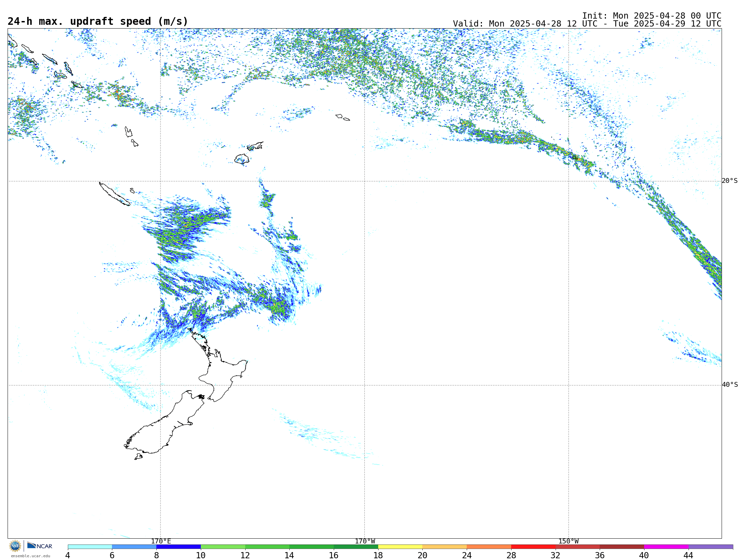Click the light orange 20-24 colorbar swatch
The height and width of the screenshot is (560, 744).
click(x=444, y=547)
